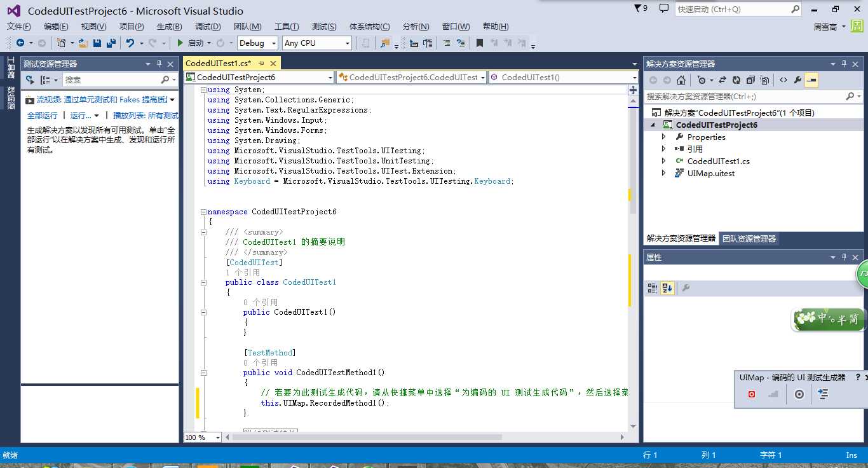Collapse the namespace CodedUITestProject6 outlining box
The height and width of the screenshot is (468, 868).
coord(203,212)
